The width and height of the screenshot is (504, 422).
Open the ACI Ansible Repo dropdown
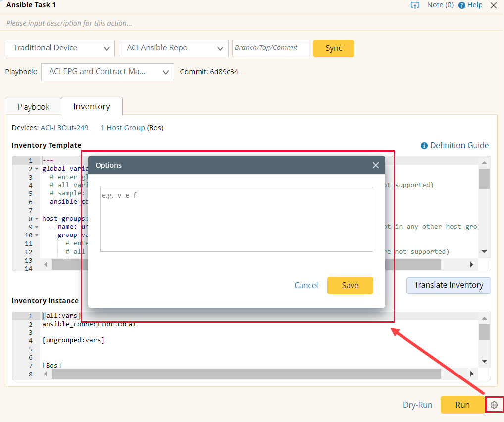point(220,48)
